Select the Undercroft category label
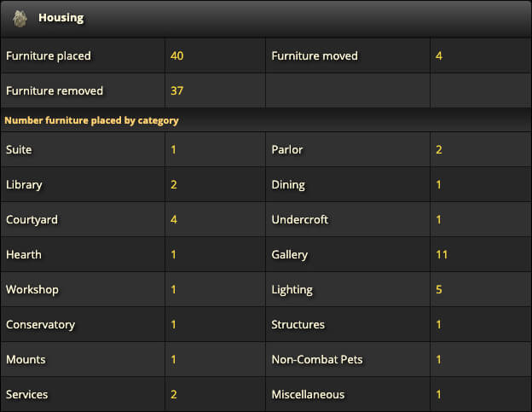The image size is (532, 412). click(300, 219)
